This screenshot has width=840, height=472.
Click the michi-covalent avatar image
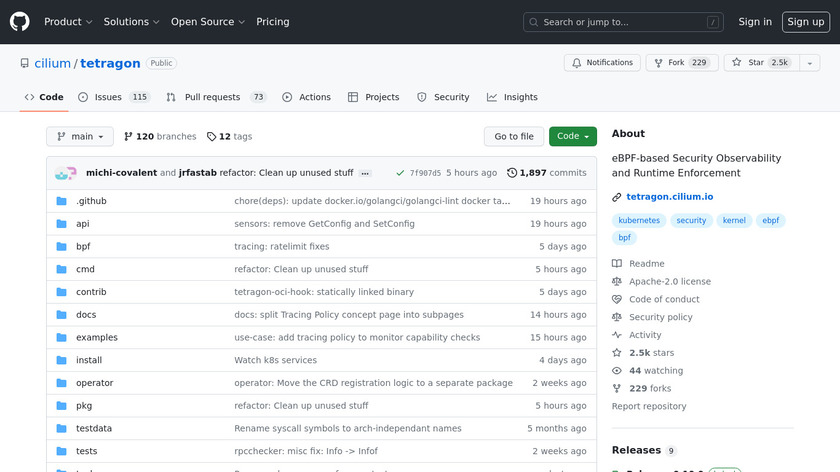65,173
